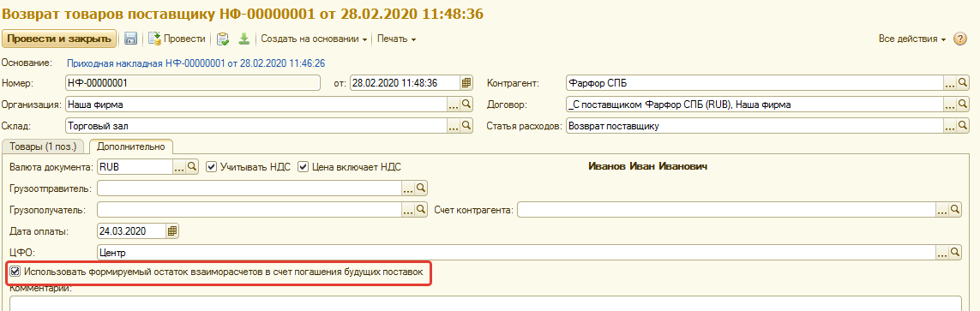Click the save (floppy disk) icon

(x=131, y=39)
